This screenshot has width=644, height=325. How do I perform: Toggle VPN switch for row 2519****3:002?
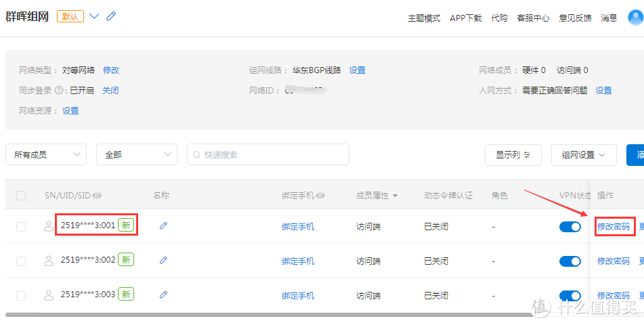tap(570, 261)
